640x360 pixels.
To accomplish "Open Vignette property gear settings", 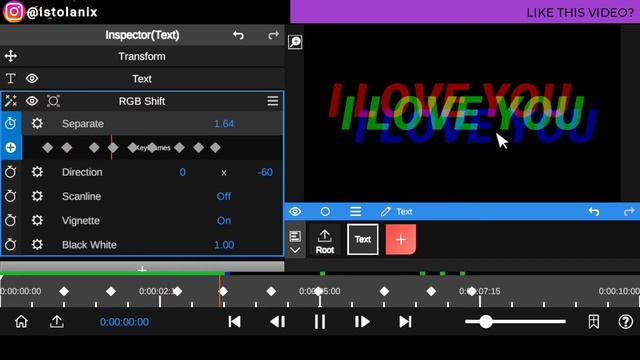I will point(37,220).
